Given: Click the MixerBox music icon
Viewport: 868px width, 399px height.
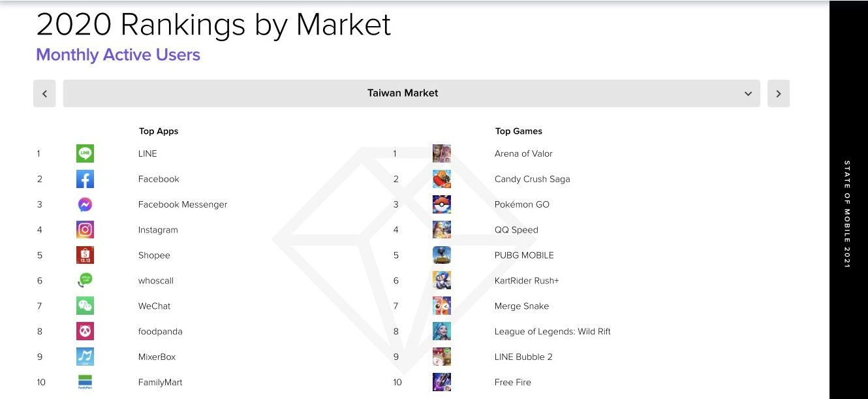Looking at the screenshot, I should point(85,357).
